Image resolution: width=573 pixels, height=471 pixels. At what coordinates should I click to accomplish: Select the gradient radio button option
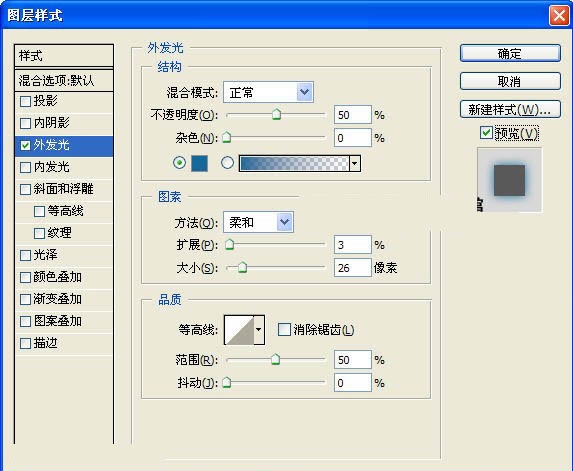click(227, 163)
